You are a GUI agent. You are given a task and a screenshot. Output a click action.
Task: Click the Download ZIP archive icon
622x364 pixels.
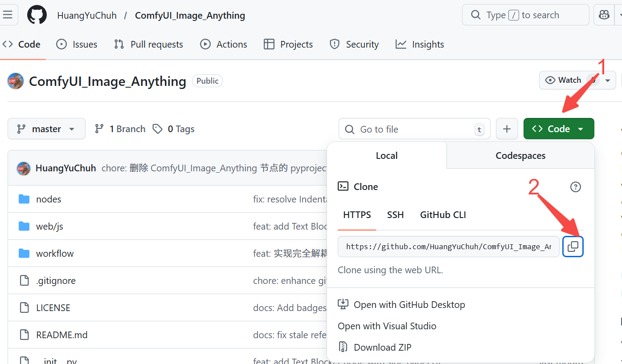[343, 347]
